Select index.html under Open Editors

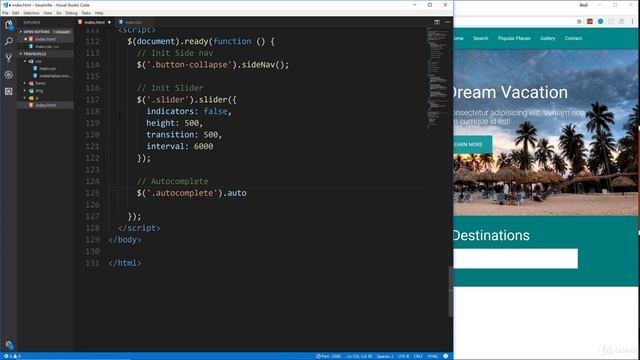(x=45, y=39)
